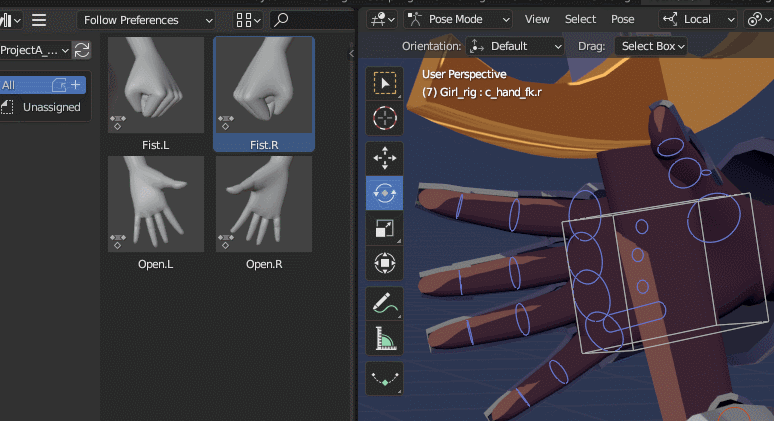Open the Pose Mode dropdown
This screenshot has height=421, width=774.
tap(459, 19)
